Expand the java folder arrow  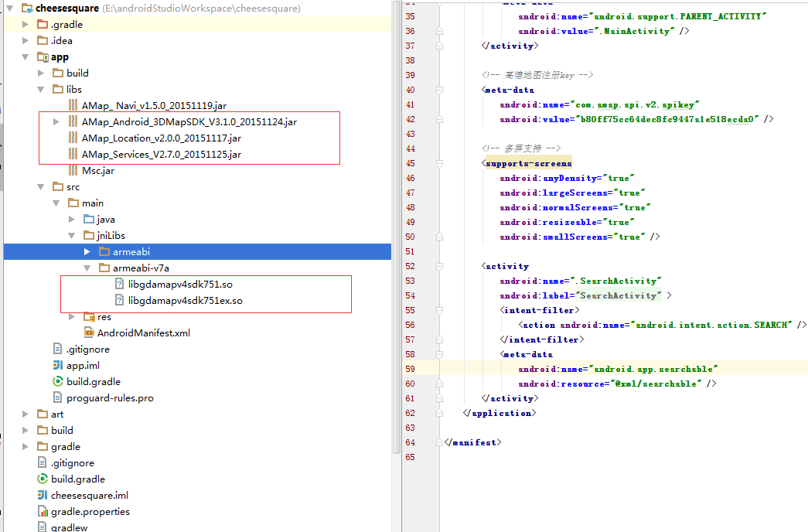[x=72, y=219]
